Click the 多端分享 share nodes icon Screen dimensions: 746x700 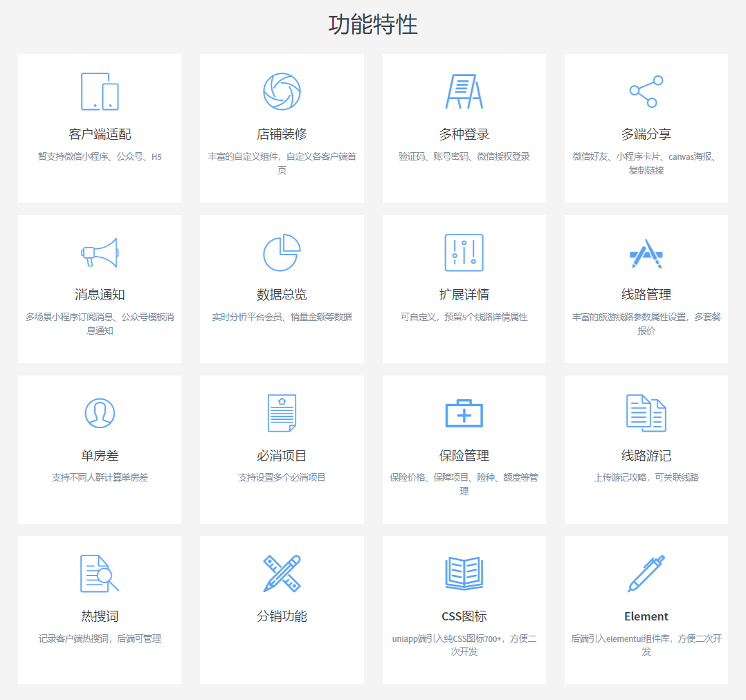pos(646,91)
